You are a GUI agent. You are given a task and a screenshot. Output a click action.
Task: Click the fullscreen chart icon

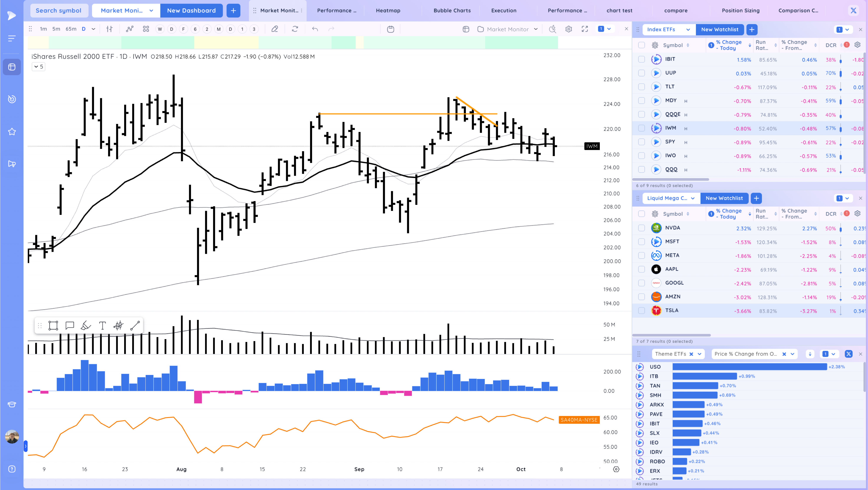point(585,29)
